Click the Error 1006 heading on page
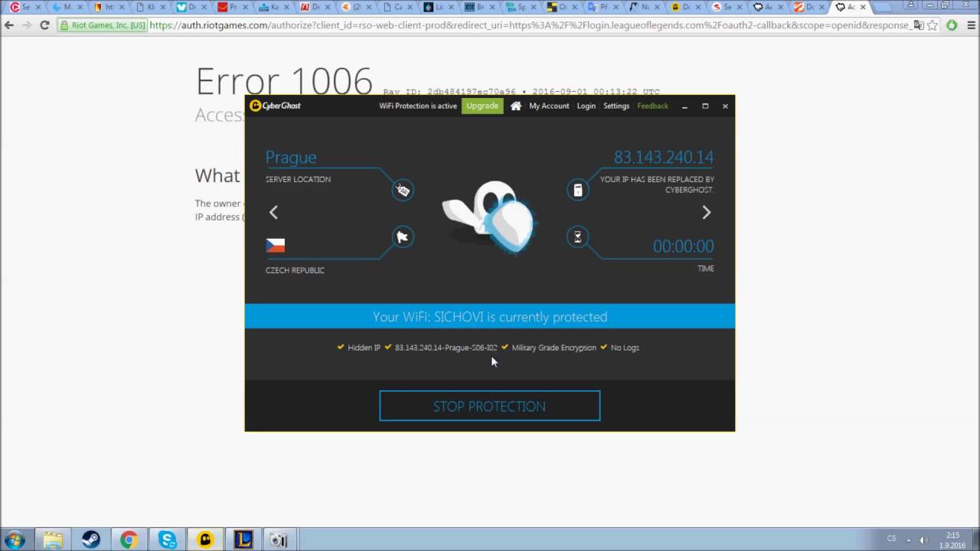 (284, 81)
